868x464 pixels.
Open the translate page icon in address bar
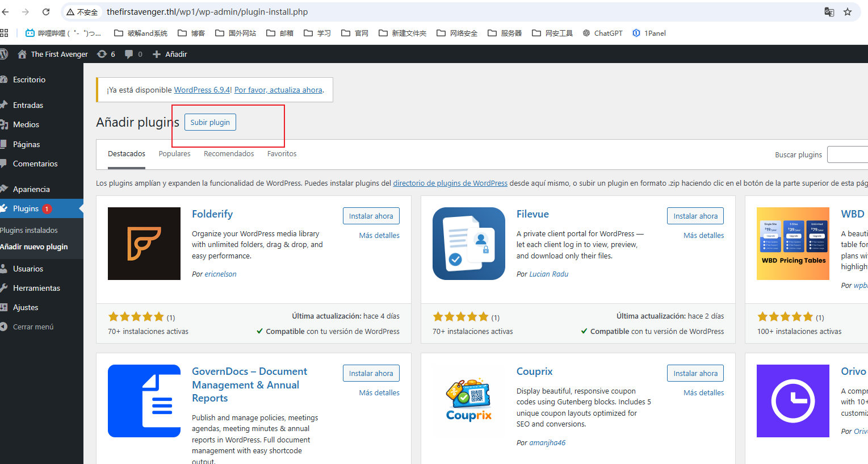(829, 12)
